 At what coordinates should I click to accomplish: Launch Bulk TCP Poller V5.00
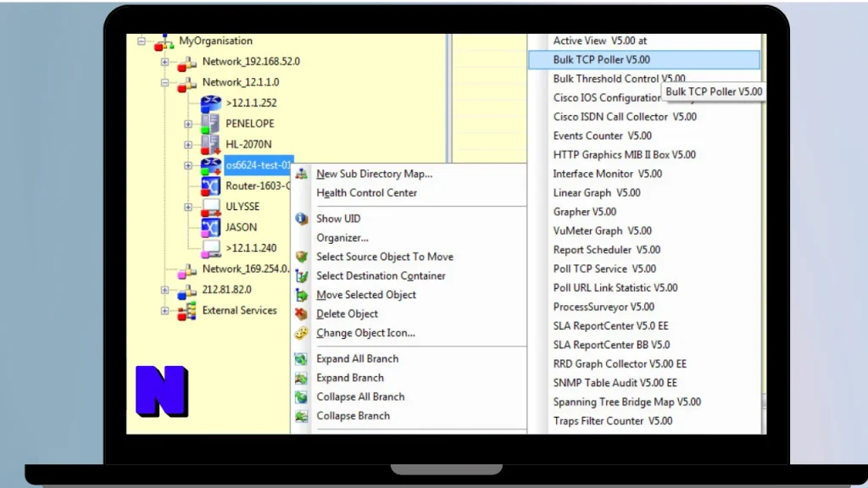[x=644, y=60]
